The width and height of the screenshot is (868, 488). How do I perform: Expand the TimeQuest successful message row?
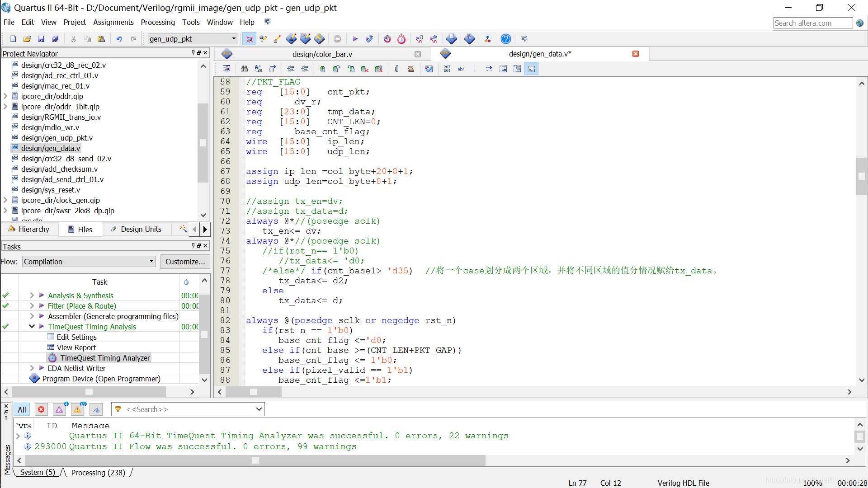click(x=18, y=436)
